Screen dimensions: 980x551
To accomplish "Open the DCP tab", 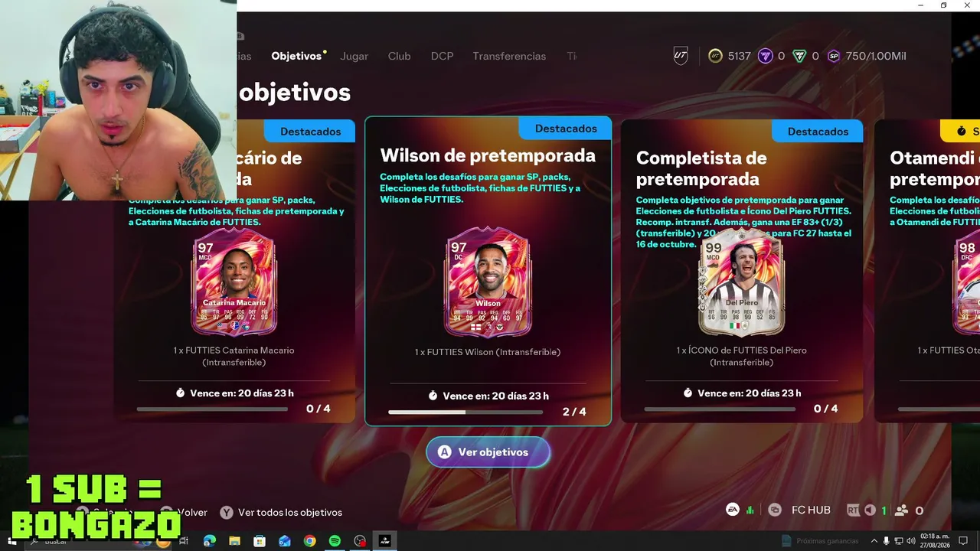I will (442, 56).
